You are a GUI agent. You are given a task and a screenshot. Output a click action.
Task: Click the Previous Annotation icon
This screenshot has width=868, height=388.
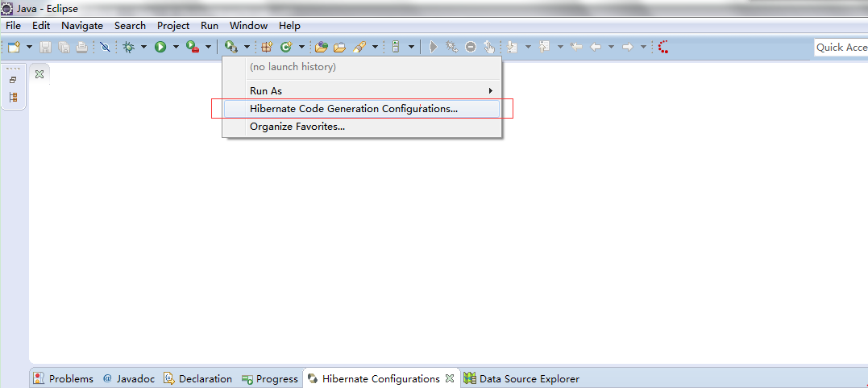point(544,47)
